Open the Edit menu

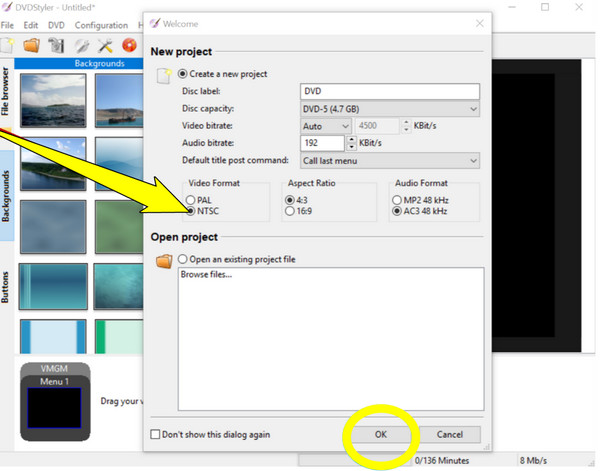[x=31, y=25]
